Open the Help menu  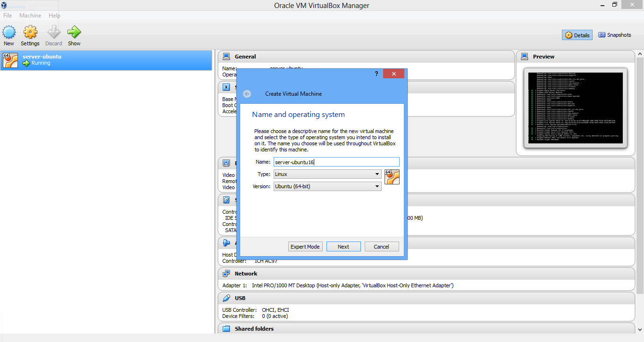click(x=54, y=16)
